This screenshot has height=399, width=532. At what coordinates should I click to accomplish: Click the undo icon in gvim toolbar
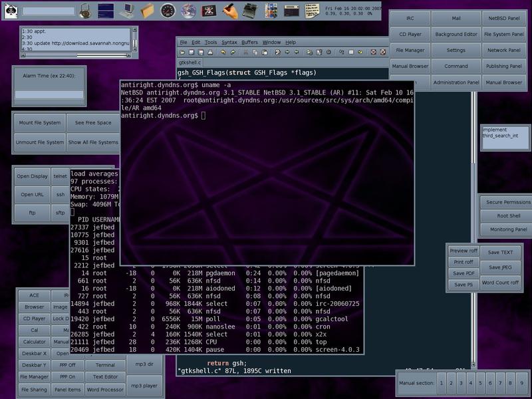223,52
